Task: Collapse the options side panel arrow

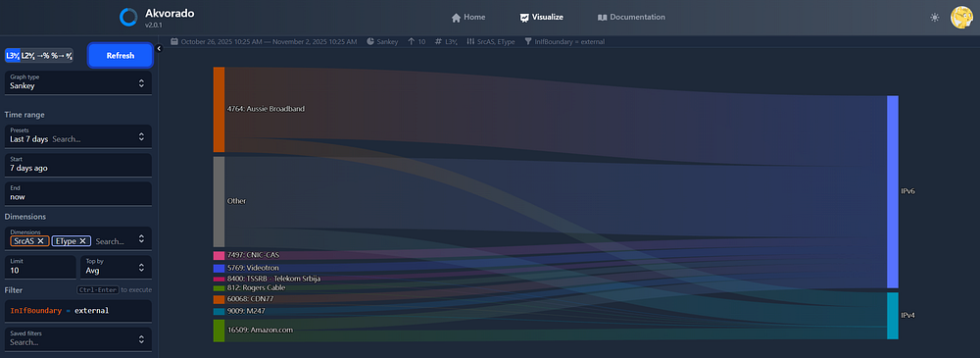Action: click(159, 48)
